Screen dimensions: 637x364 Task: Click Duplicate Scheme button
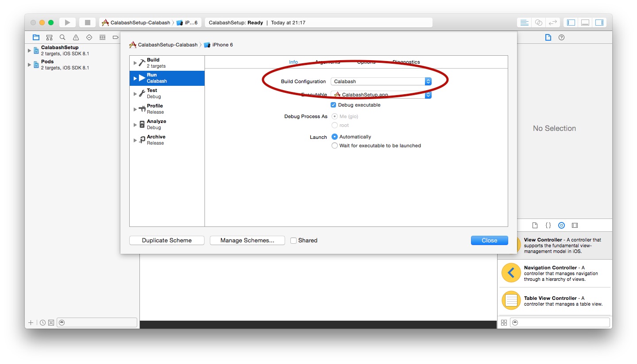(167, 241)
